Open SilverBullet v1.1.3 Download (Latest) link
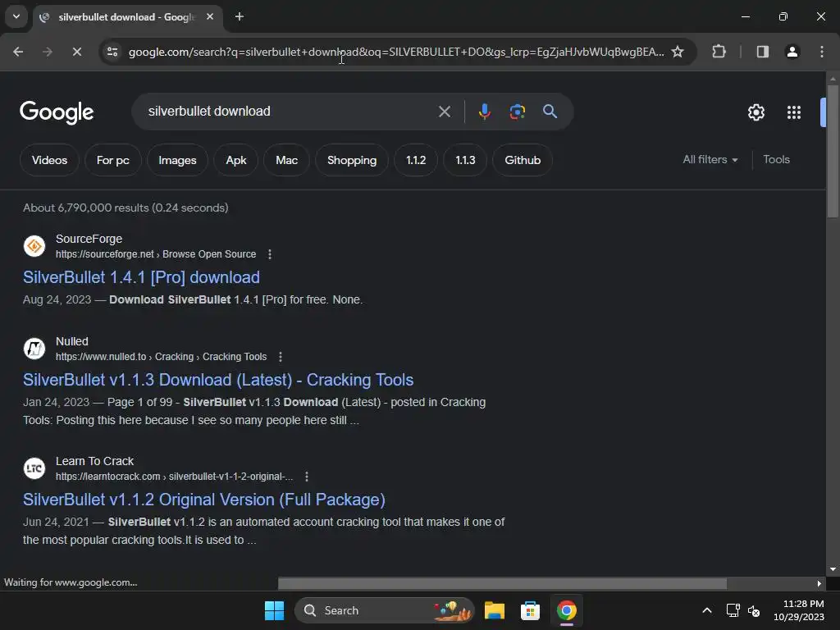 [218, 380]
